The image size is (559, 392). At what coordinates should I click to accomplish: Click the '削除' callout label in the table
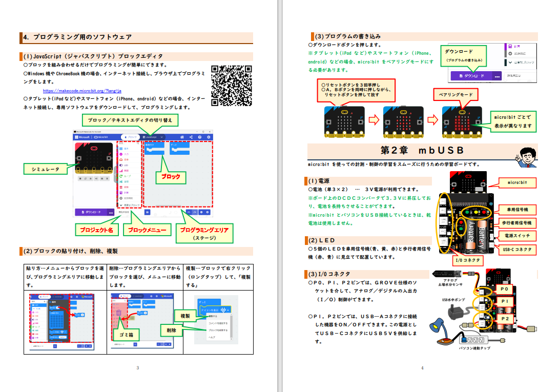click(172, 331)
